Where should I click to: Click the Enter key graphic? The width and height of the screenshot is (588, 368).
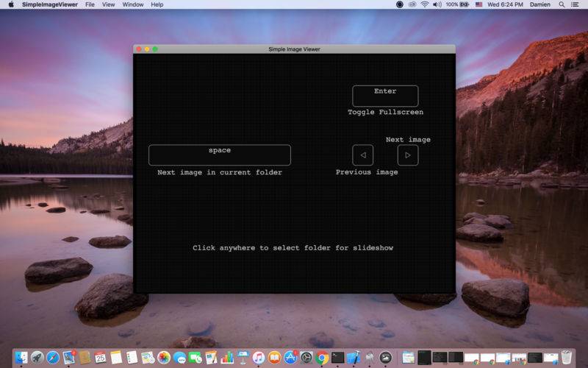pos(385,96)
